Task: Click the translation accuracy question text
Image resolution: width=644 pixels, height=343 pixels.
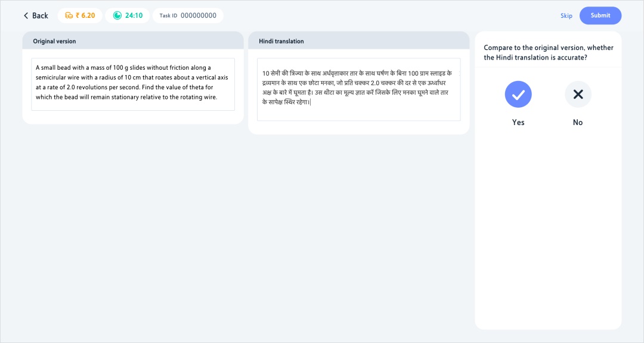Action: pyautogui.click(x=548, y=52)
